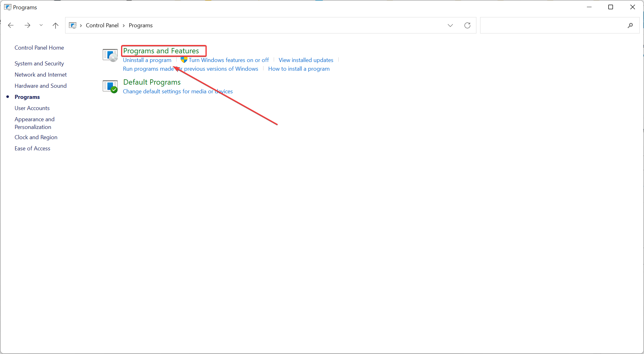The width and height of the screenshot is (644, 354).
Task: Open the recent locations dropdown chevron
Action: coord(41,25)
